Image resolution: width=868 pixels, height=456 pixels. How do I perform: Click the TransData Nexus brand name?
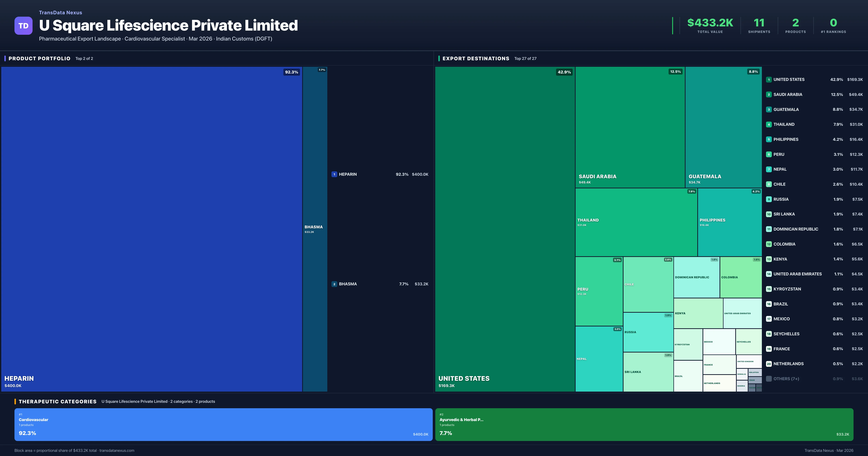point(61,12)
